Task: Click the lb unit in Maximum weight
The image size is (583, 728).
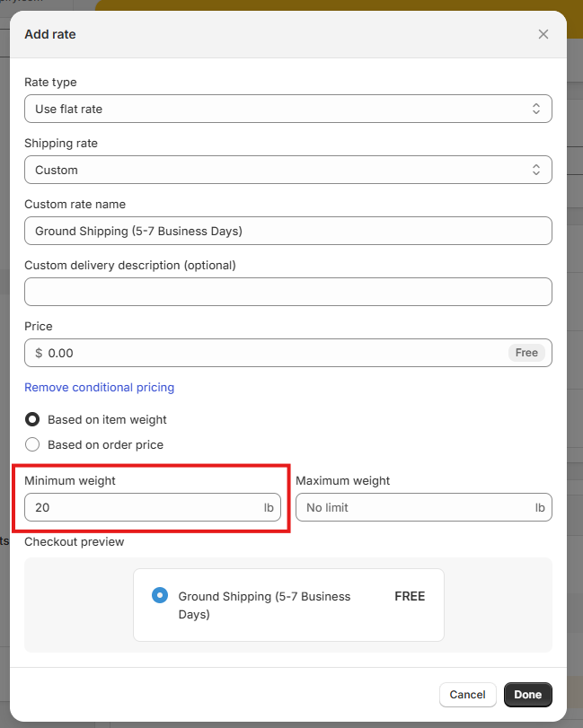Action: point(540,507)
